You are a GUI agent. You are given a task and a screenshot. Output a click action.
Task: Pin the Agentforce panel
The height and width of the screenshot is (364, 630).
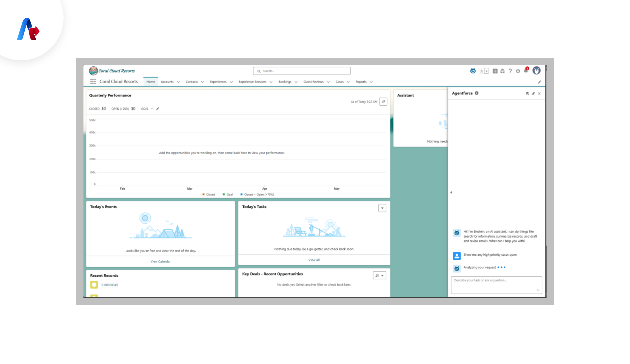click(x=533, y=93)
